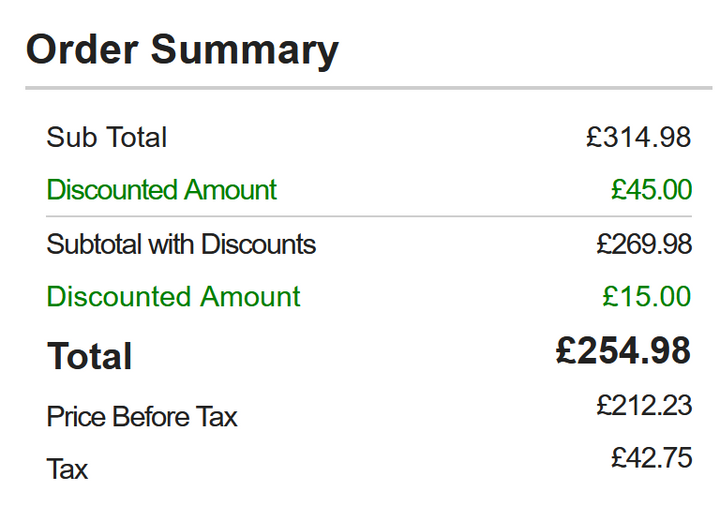This screenshot has height=518, width=720.
Task: Select the green £15.00 discount value
Action: (646, 297)
